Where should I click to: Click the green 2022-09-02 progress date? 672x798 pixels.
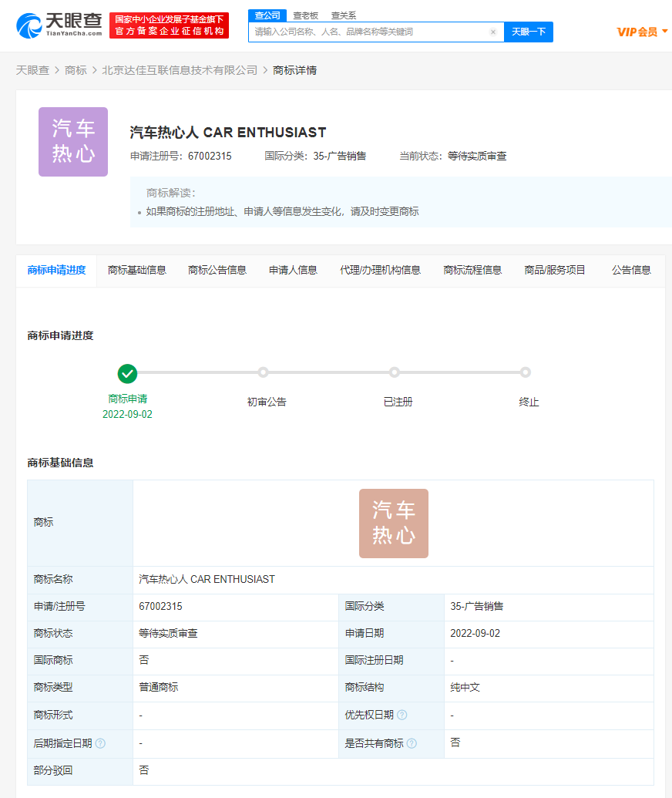(127, 414)
